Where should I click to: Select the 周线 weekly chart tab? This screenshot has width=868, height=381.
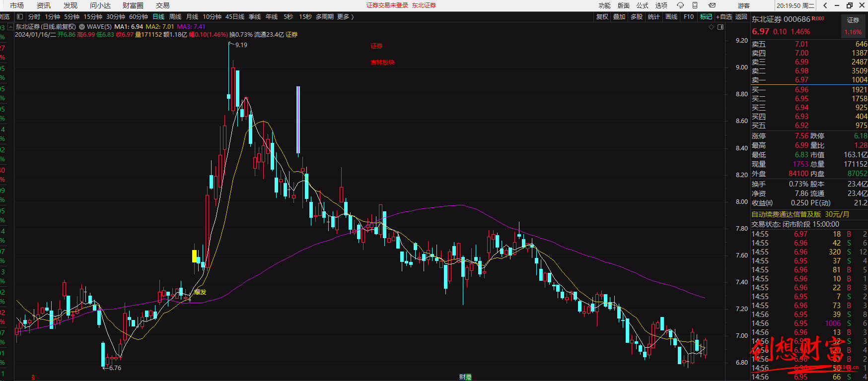click(x=175, y=17)
